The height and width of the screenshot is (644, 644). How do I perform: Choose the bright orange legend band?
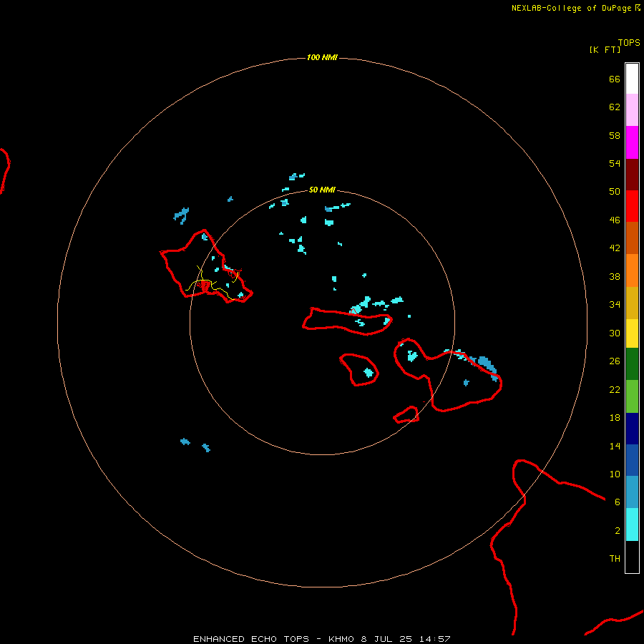click(x=632, y=270)
